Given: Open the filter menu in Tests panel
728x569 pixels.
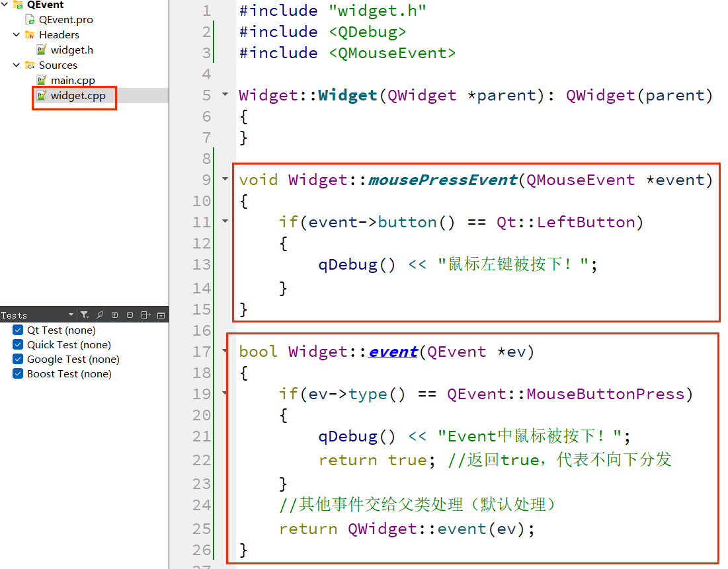Looking at the screenshot, I should pyautogui.click(x=85, y=315).
